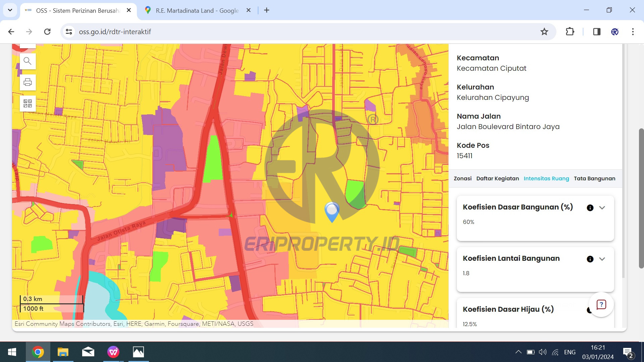
Task: Click info icon for Koefisien Dasar Bangunan
Action: 590,208
